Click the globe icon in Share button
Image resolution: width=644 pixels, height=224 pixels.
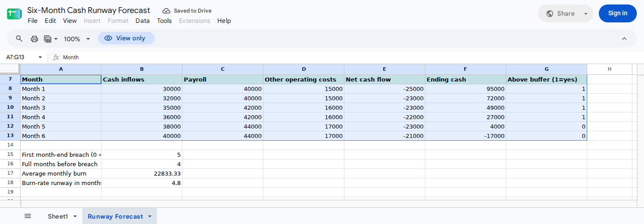pyautogui.click(x=550, y=13)
